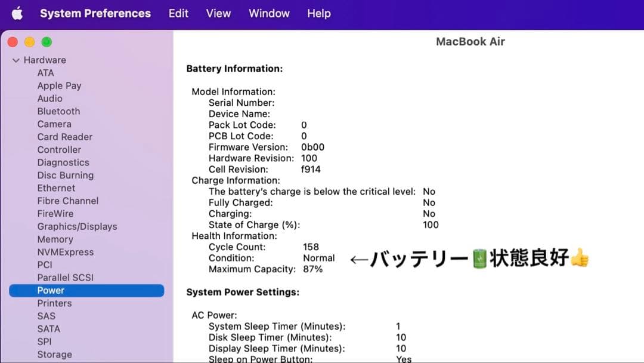
Task: Select Audio in the sidebar
Action: (50, 98)
